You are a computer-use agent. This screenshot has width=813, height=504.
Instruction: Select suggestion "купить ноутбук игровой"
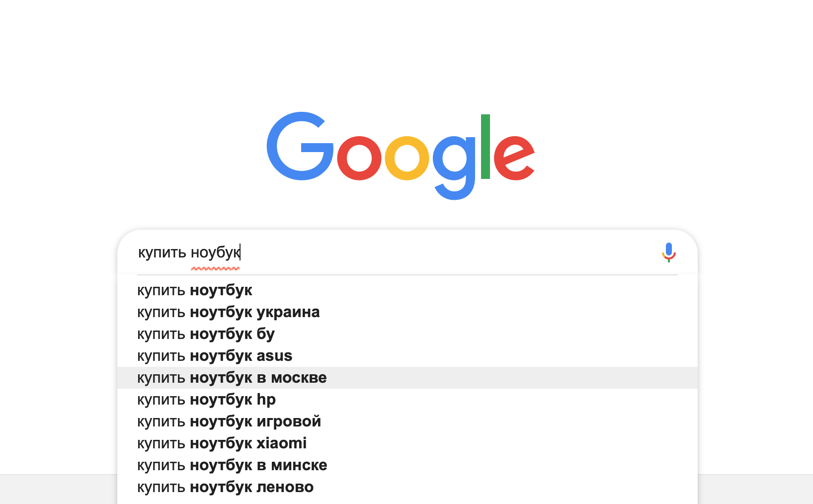229,421
